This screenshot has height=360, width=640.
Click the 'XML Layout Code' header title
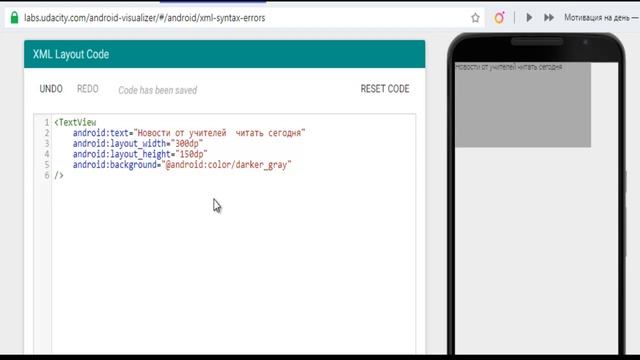tap(71, 54)
